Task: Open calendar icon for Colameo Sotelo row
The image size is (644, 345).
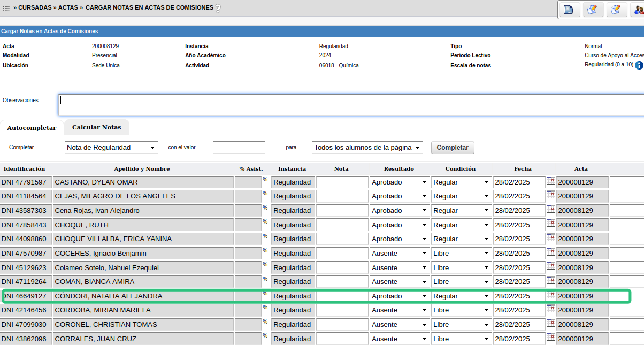Action: (x=550, y=266)
